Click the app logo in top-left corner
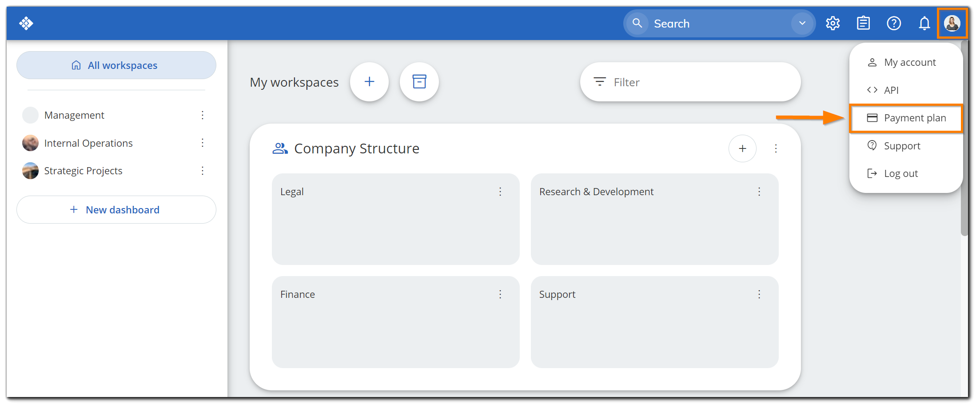 (26, 23)
